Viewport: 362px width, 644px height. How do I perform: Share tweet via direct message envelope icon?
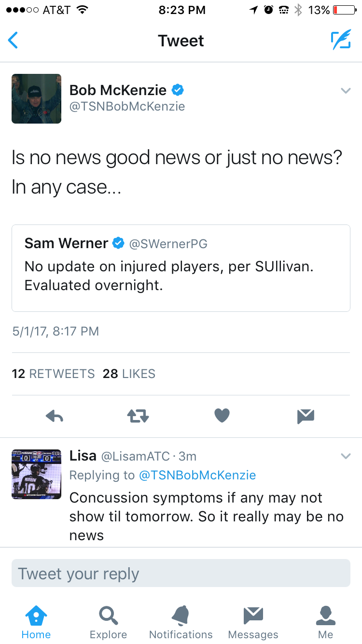click(306, 416)
